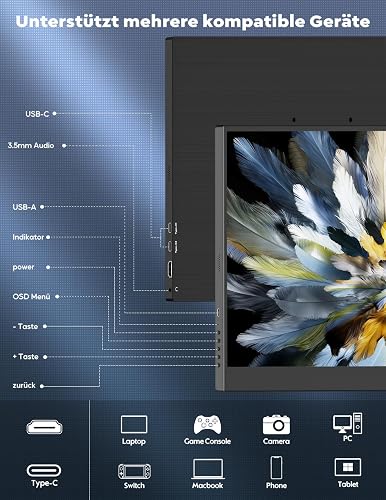Click the 'USB-C' label
The height and width of the screenshot is (500, 386).
click(x=37, y=114)
